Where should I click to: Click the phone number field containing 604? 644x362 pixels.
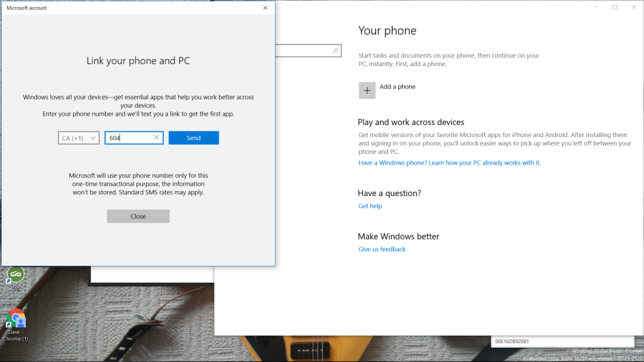(x=134, y=138)
